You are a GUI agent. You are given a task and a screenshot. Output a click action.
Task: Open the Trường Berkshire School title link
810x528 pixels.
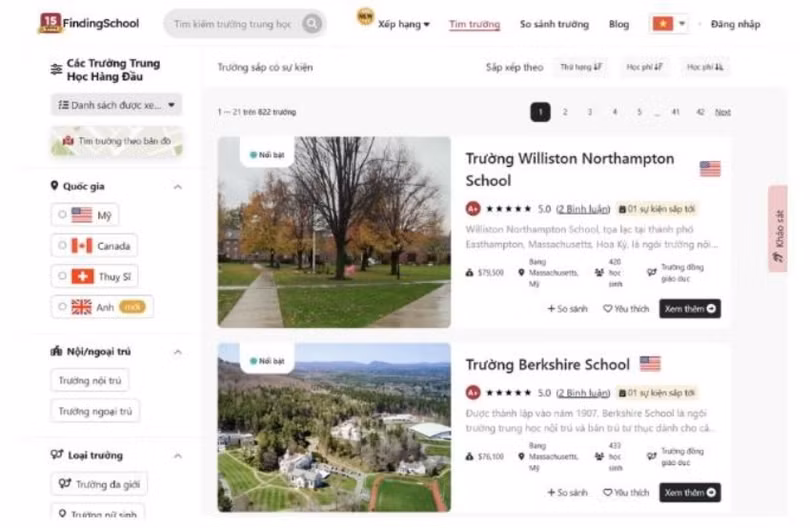tap(548, 364)
